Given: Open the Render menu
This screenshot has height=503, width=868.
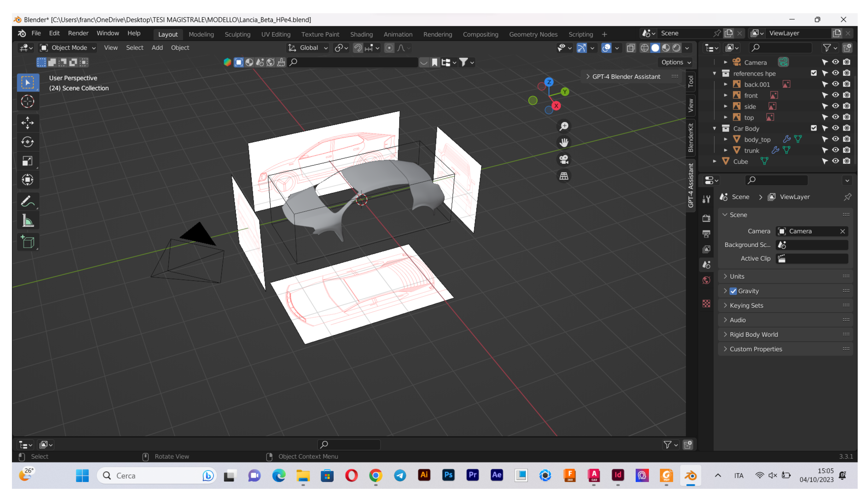Looking at the screenshot, I should (x=78, y=34).
